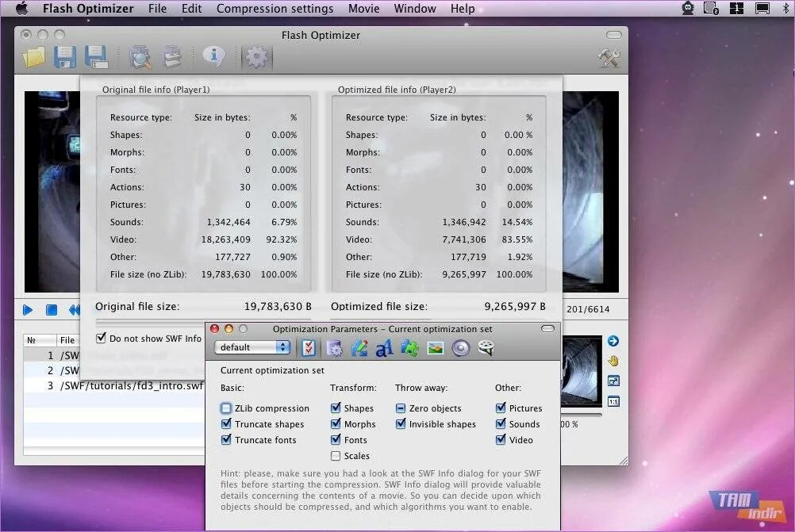
Task: Toggle Other Sounds checkbox
Action: click(x=501, y=423)
